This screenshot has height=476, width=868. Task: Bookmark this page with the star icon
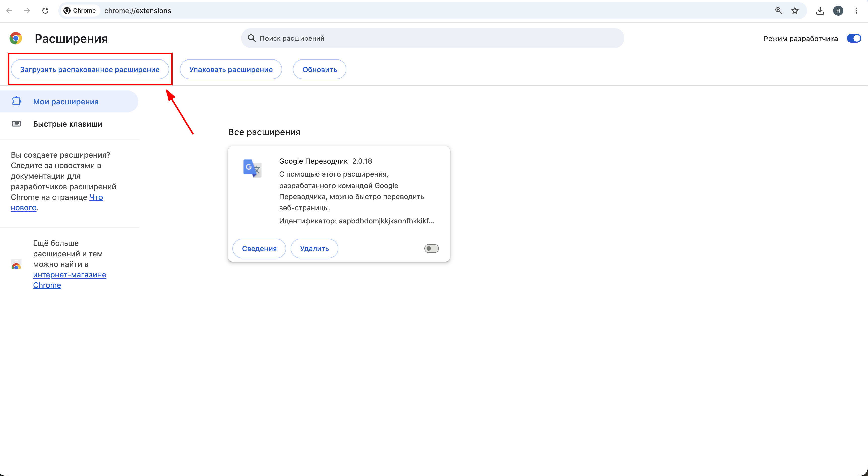pos(795,10)
